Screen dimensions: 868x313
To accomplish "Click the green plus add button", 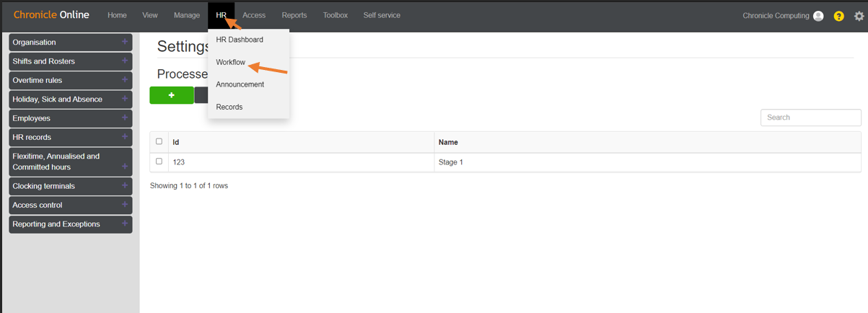I will (171, 95).
